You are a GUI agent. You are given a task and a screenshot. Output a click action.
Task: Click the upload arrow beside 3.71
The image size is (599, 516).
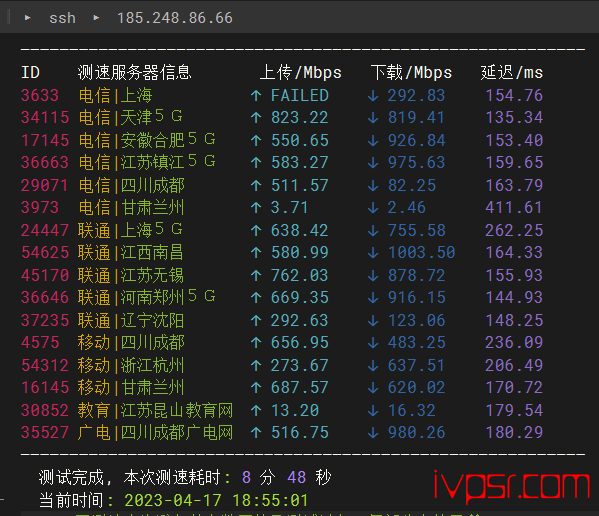point(256,207)
